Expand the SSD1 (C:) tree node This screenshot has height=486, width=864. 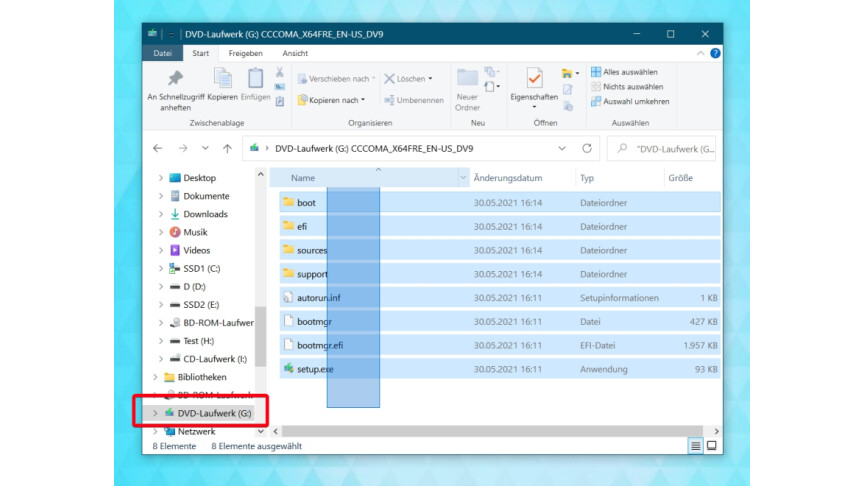pyautogui.click(x=160, y=268)
